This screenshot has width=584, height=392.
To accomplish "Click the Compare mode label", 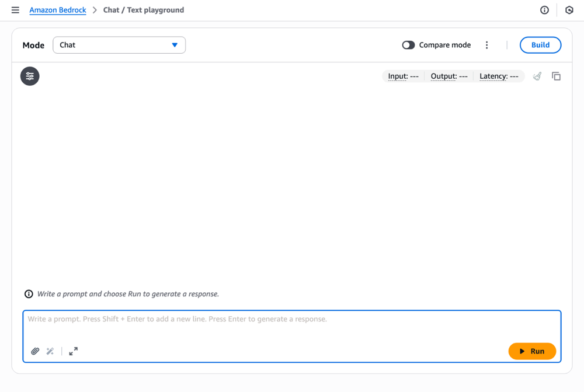I will coord(444,45).
